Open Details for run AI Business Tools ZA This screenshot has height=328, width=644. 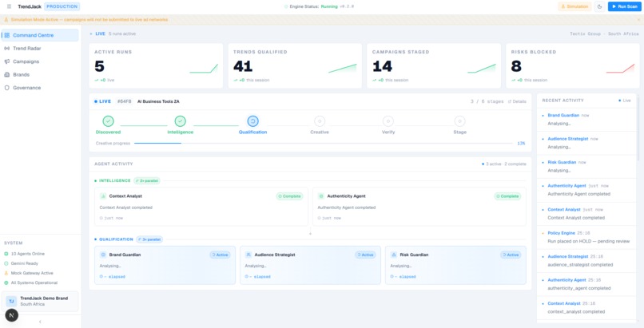[517, 101]
